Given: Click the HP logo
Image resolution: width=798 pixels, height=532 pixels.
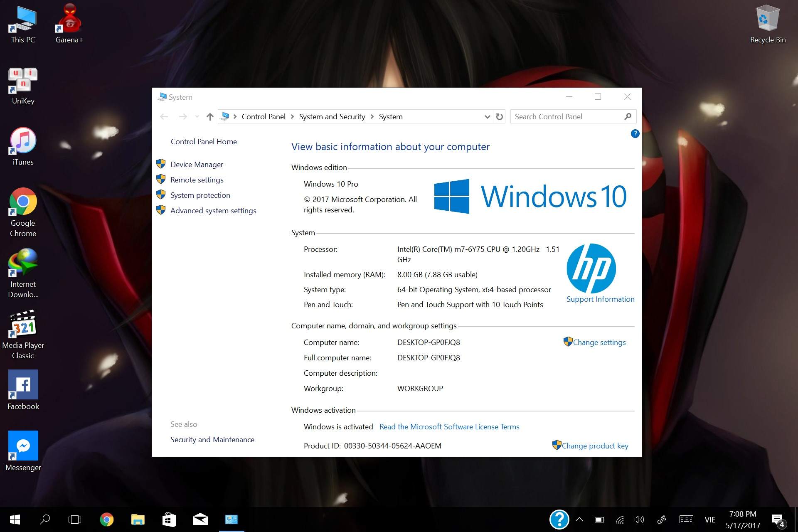Looking at the screenshot, I should coord(591,268).
